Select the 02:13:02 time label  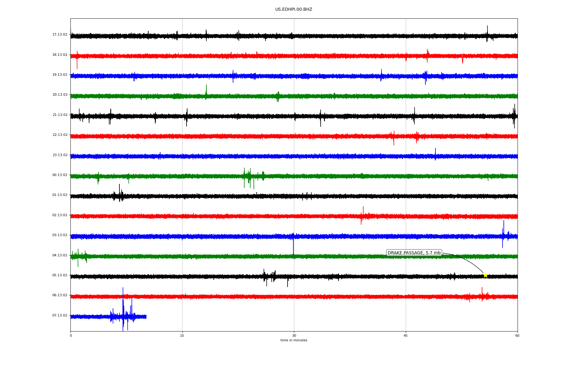pyautogui.click(x=60, y=215)
